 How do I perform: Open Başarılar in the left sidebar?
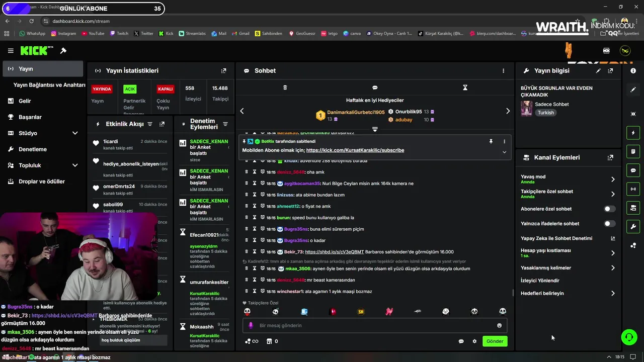[x=43, y=117]
